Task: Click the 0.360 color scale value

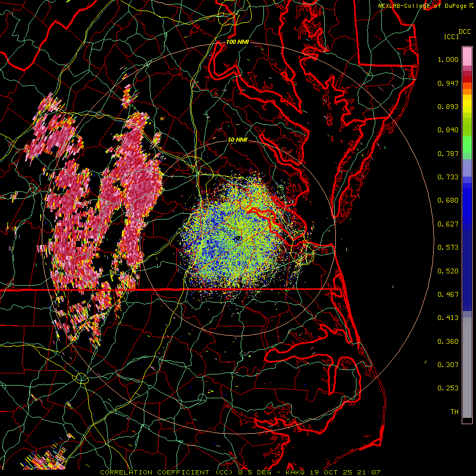Action: click(448, 342)
